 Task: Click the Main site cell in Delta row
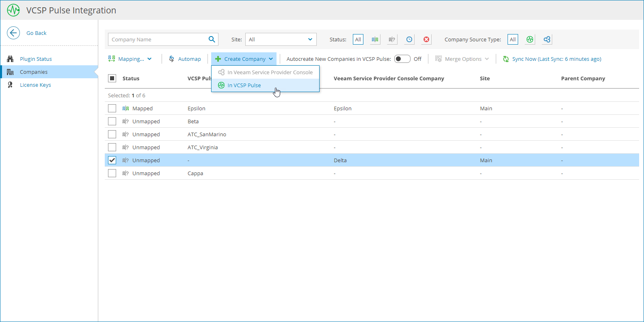point(486,160)
